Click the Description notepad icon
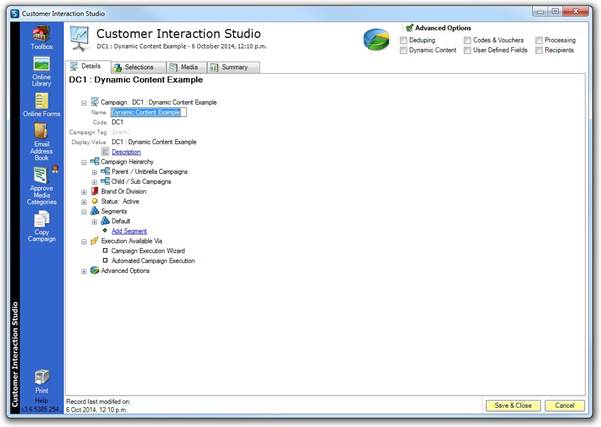Viewport: 601px width, 427px height. click(x=105, y=152)
